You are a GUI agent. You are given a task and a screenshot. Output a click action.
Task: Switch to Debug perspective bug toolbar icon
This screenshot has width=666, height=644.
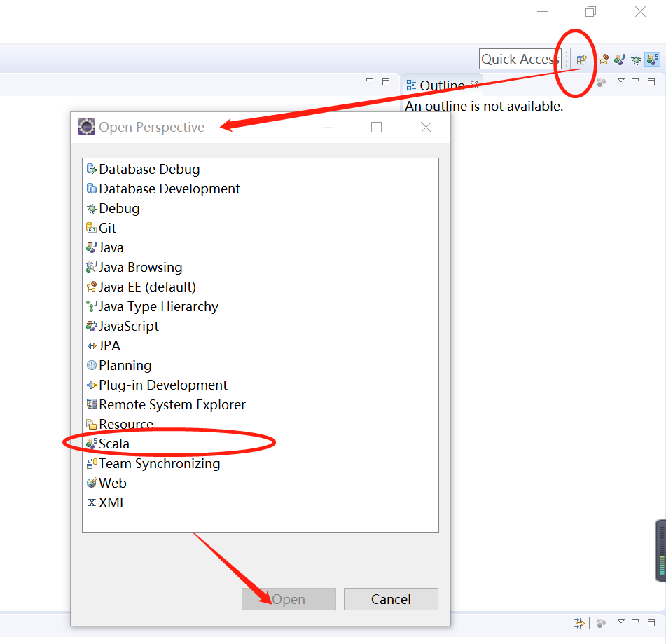tap(636, 60)
